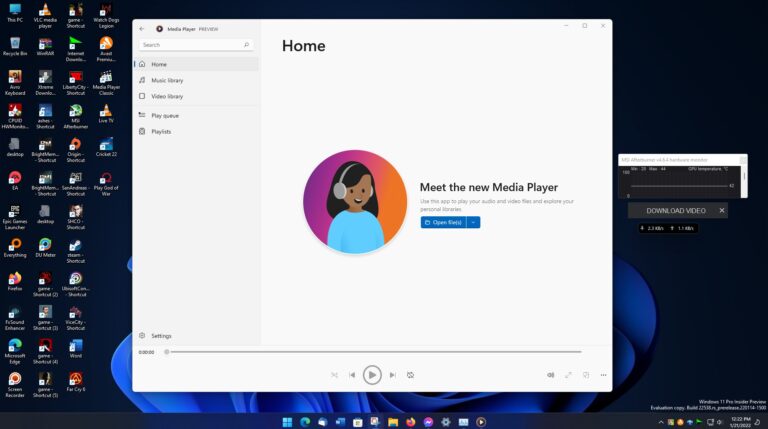Start playback with the Play button

point(372,375)
